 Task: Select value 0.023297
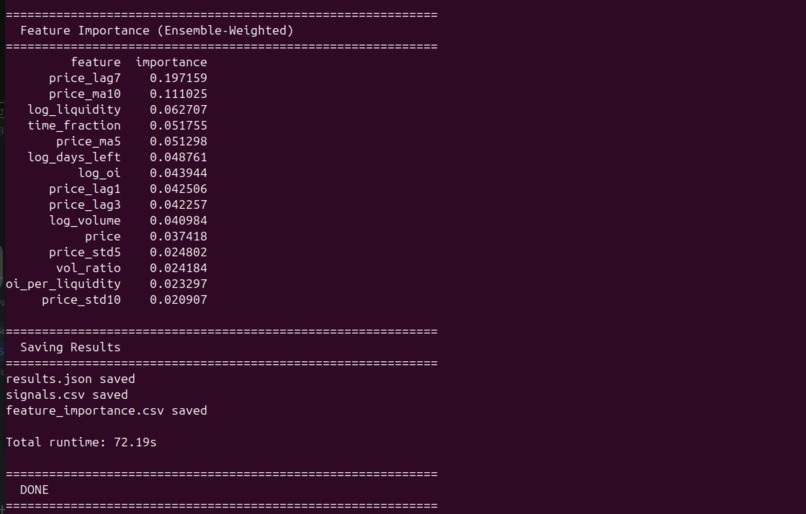coord(178,284)
